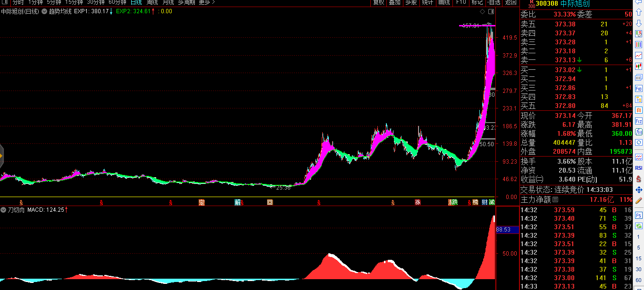644x290 pixels.
Task: Click the 统计 statistics button
Action: (x=427, y=2)
